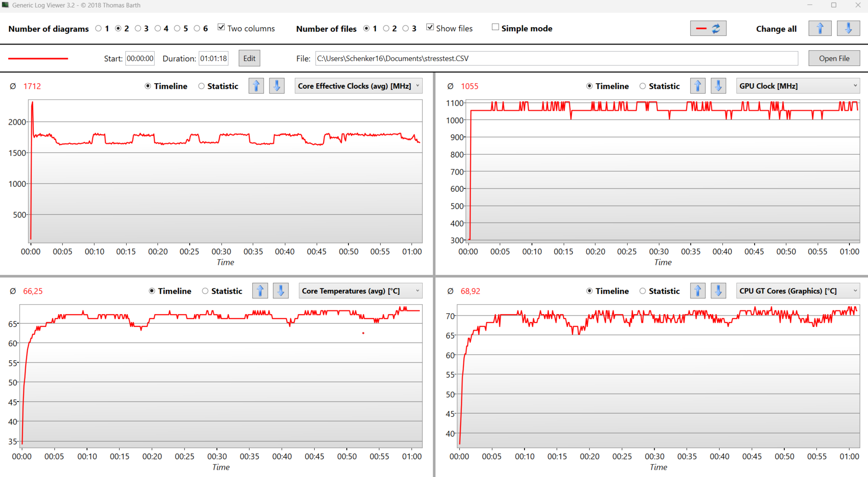Viewport: 868px width, 477px height.
Task: Click the red line color indicator
Action: 38,58
